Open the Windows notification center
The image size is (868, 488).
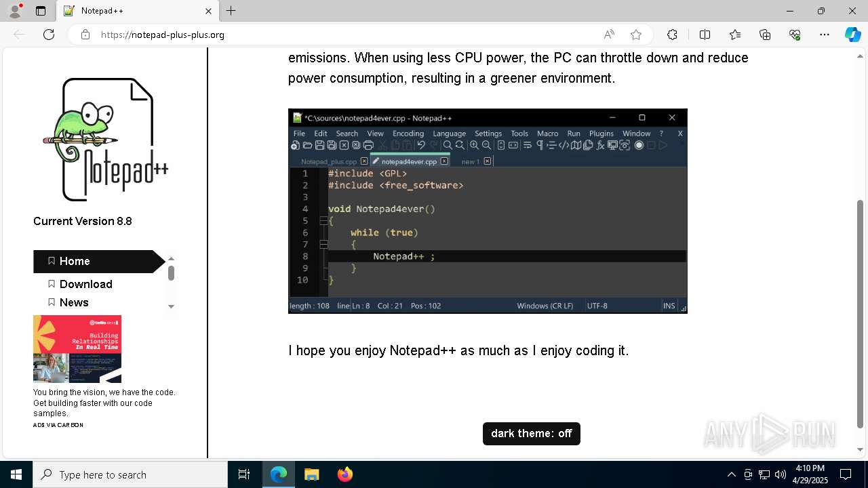point(846,474)
